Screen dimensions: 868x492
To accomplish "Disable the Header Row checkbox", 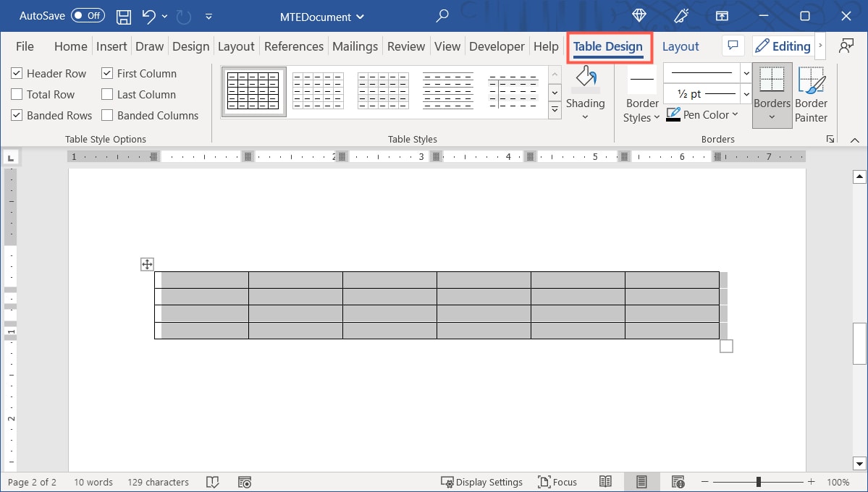I will 16,73.
